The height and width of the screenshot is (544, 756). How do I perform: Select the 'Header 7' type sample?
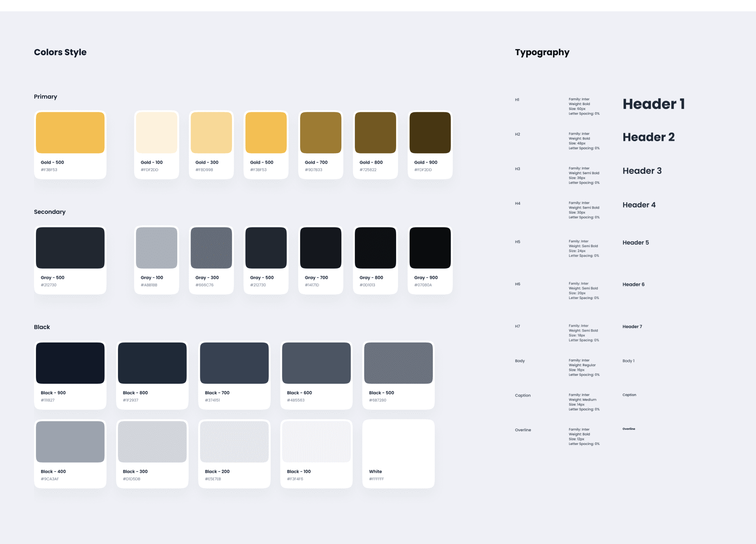[x=632, y=327]
